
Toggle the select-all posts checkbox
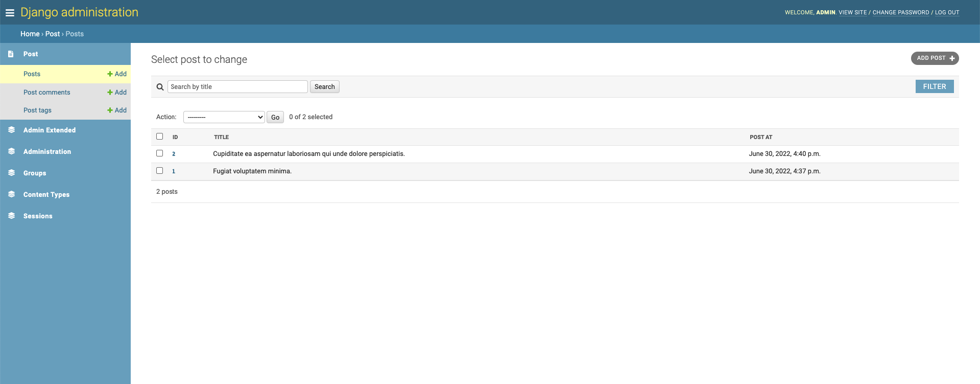coord(159,137)
